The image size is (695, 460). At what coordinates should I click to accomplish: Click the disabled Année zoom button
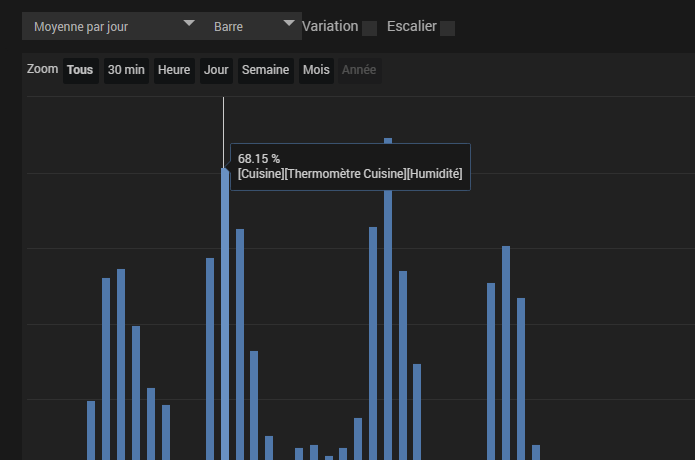coord(359,70)
